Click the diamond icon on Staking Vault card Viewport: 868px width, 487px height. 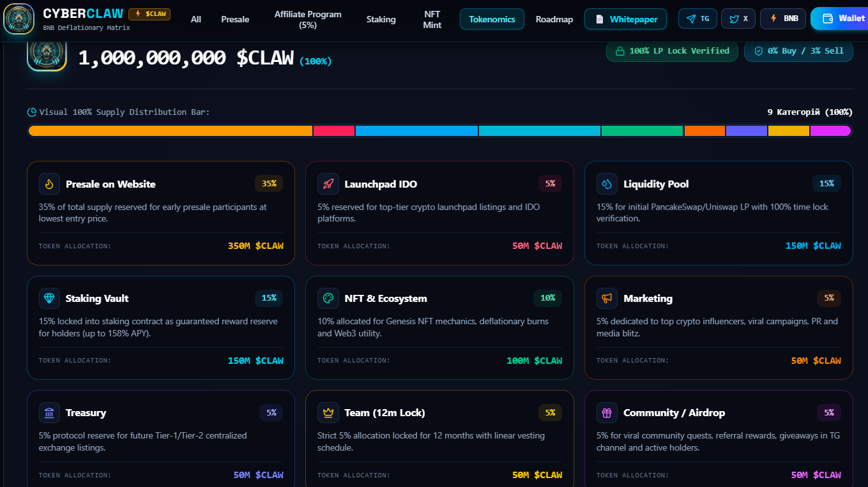pos(49,298)
